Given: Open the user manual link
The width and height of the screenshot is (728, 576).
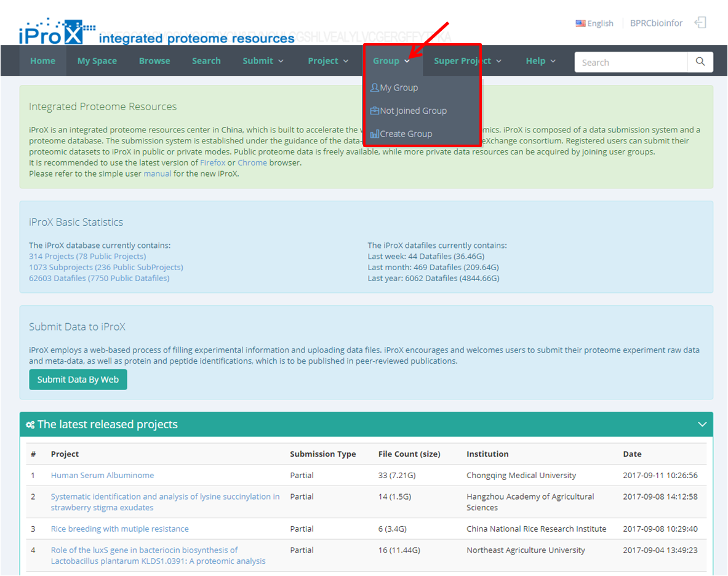Looking at the screenshot, I should [x=158, y=174].
